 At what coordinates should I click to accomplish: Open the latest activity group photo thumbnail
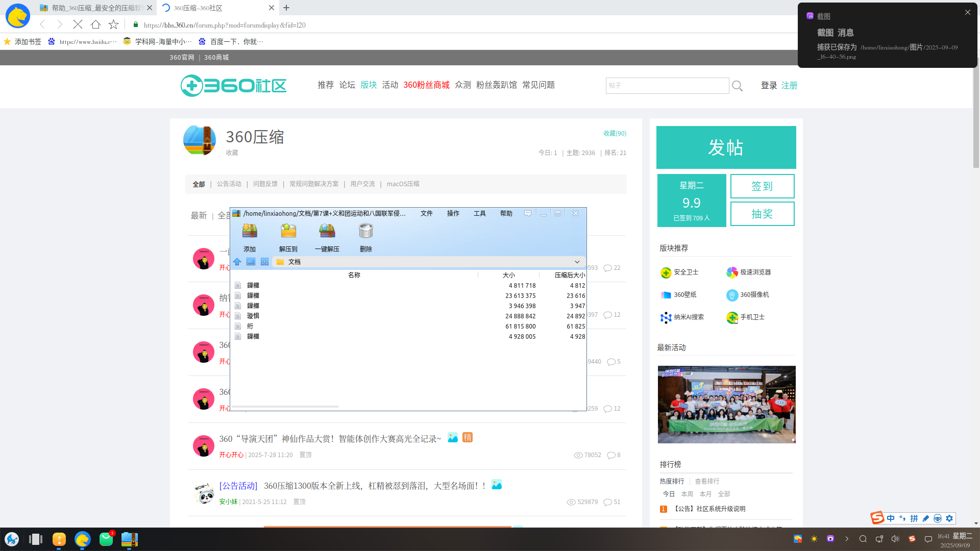(x=727, y=405)
